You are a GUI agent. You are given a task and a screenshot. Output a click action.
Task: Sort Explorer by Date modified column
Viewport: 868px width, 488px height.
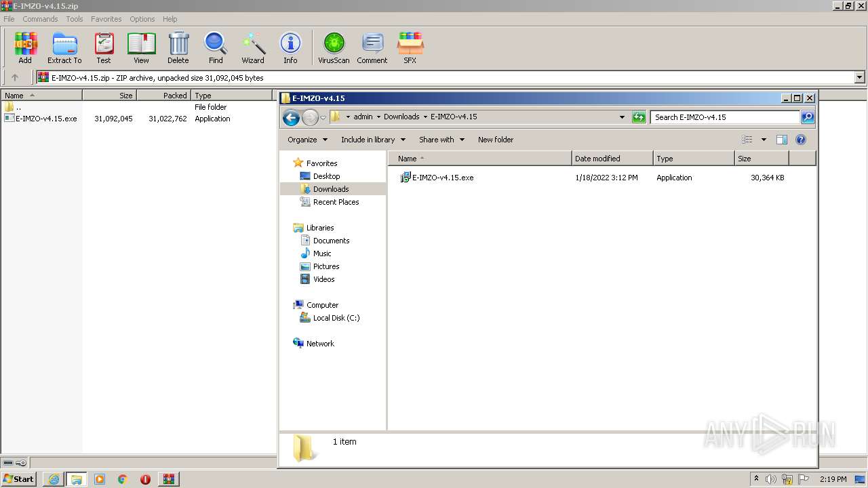coord(612,159)
